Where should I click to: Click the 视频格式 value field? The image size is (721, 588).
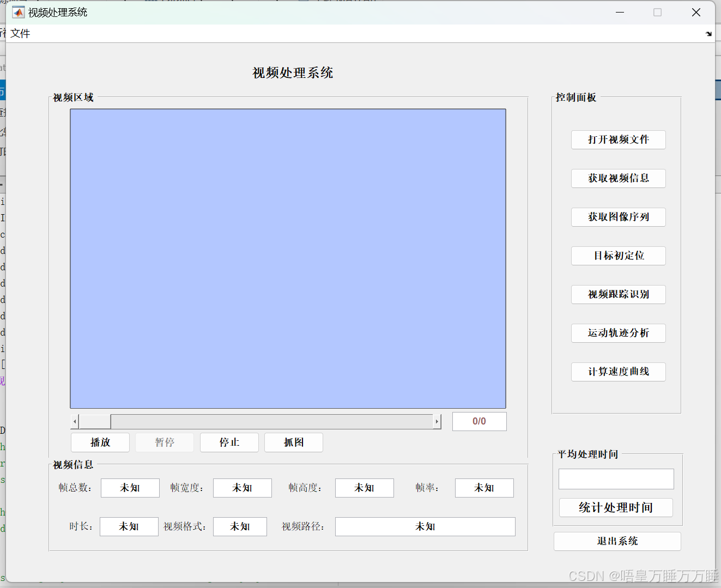(x=240, y=526)
